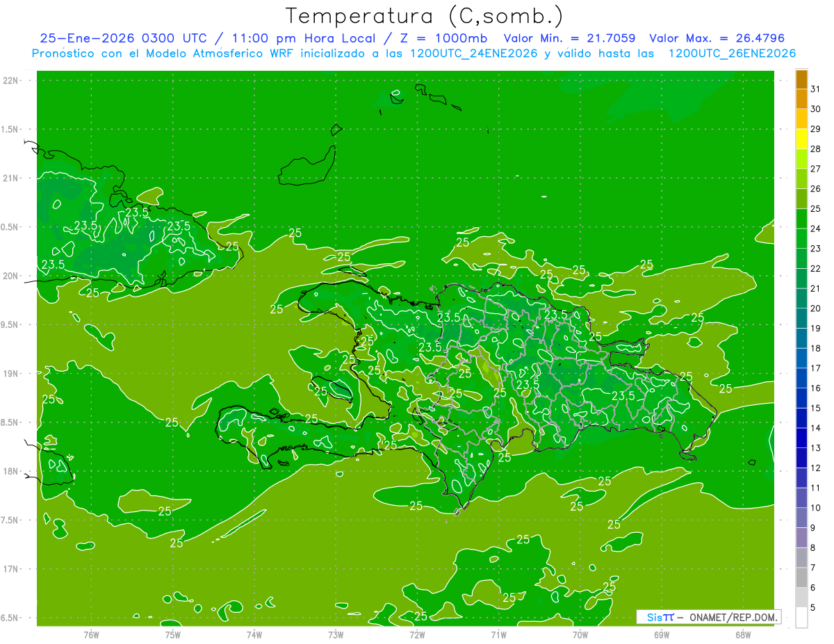Pick the teal swatch between 19 and 20
The height and width of the screenshot is (644, 834).
[801, 318]
